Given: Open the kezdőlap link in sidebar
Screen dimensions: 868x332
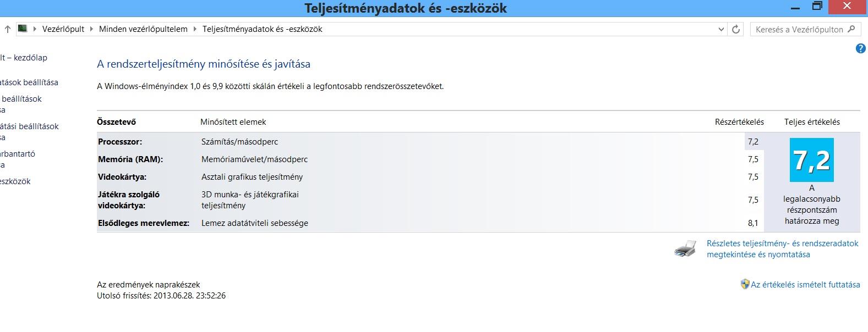Looking at the screenshot, I should point(24,58).
